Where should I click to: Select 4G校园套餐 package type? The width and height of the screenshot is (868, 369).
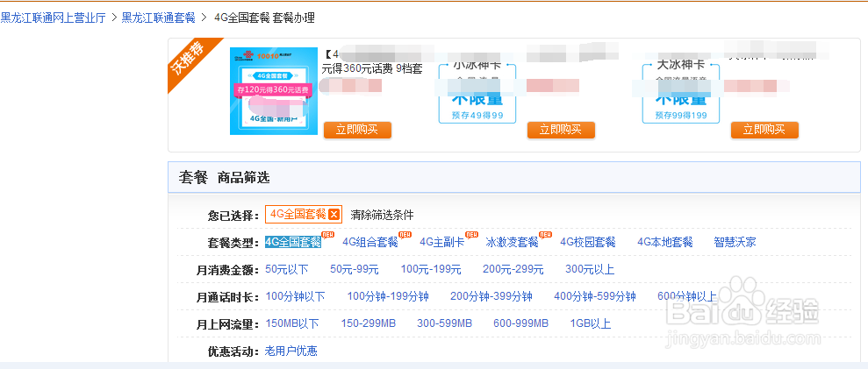(588, 242)
